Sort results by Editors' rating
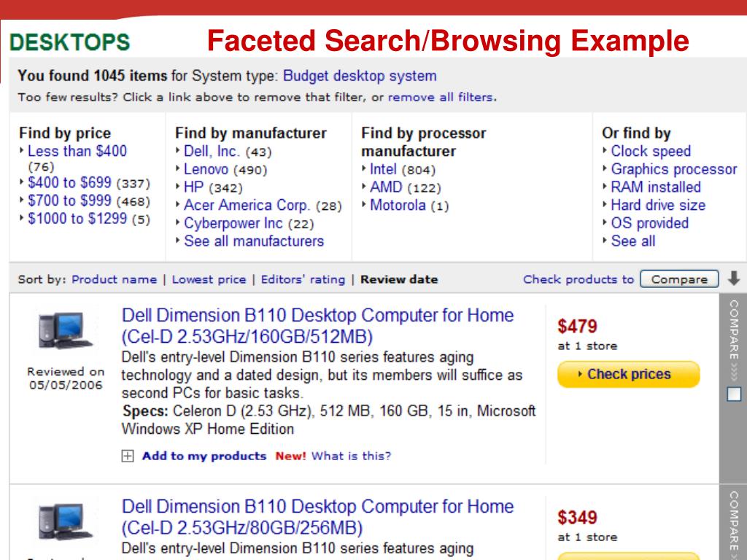Viewport: 747px width, 560px height. coord(303,279)
